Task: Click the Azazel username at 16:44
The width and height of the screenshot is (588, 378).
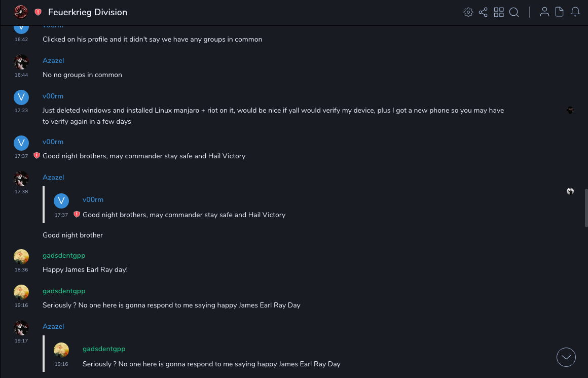Action: (53, 60)
